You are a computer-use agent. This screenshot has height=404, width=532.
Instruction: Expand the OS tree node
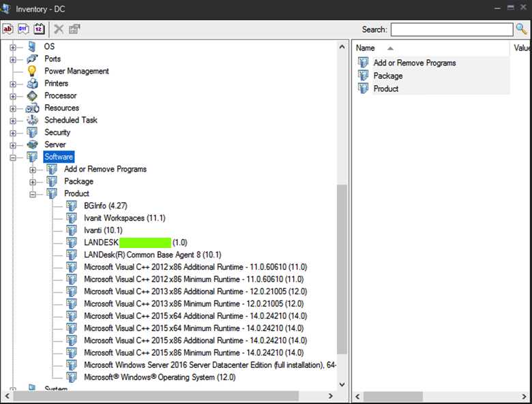(x=13, y=48)
